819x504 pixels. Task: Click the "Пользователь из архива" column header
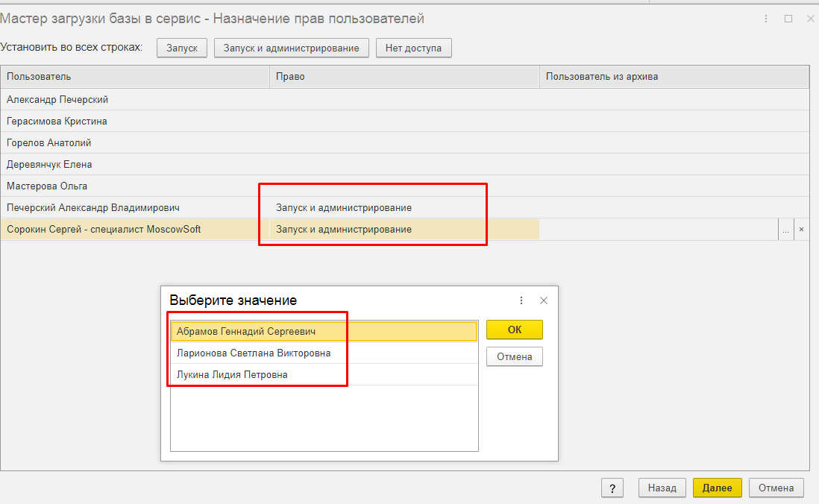tap(674, 77)
